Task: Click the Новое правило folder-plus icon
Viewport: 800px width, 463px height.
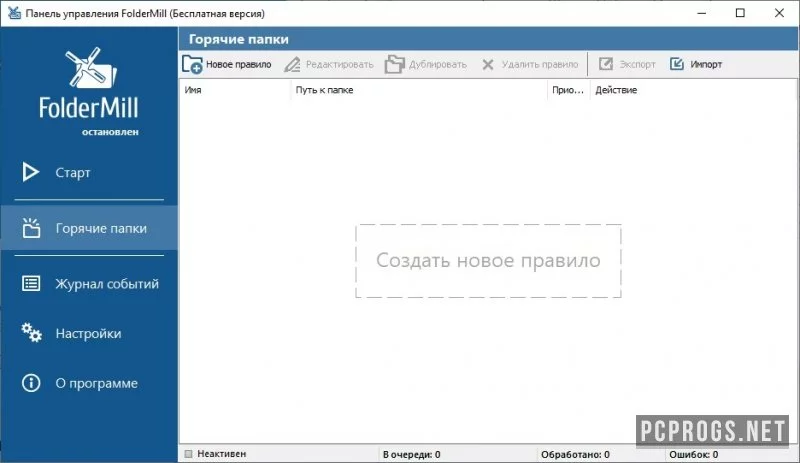Action: pos(192,64)
